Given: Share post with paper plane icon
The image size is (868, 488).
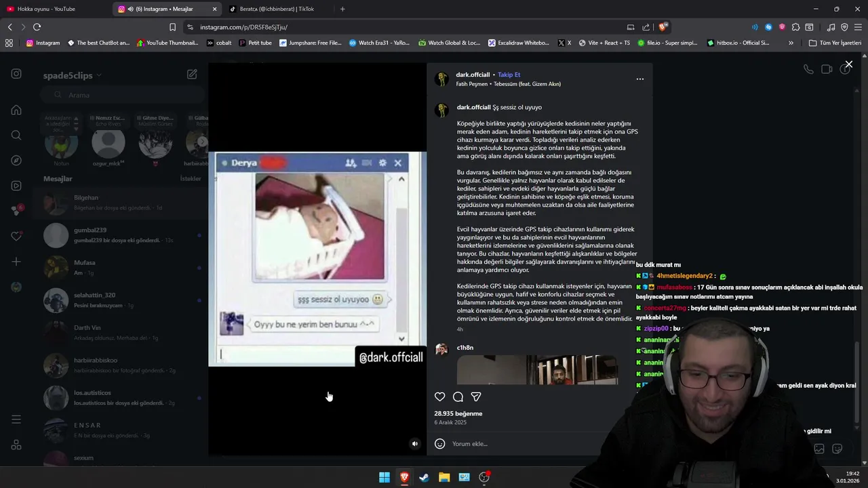Looking at the screenshot, I should (476, 396).
